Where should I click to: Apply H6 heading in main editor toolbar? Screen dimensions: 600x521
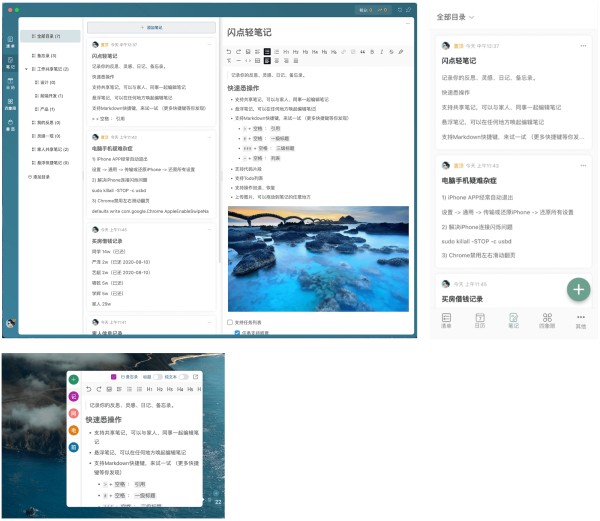[x=334, y=52]
